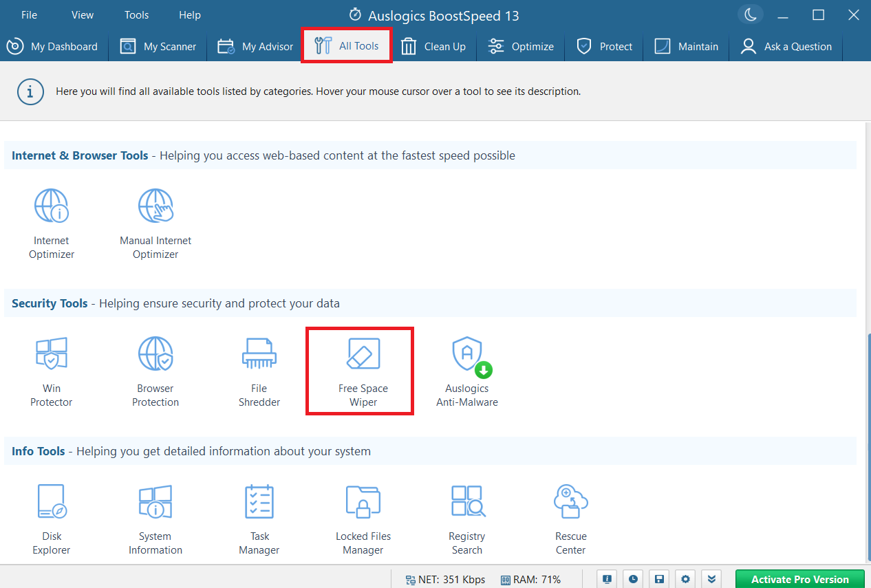Screen dimensions: 871x588
Task: Click the Security Tools section heading
Action: point(50,303)
